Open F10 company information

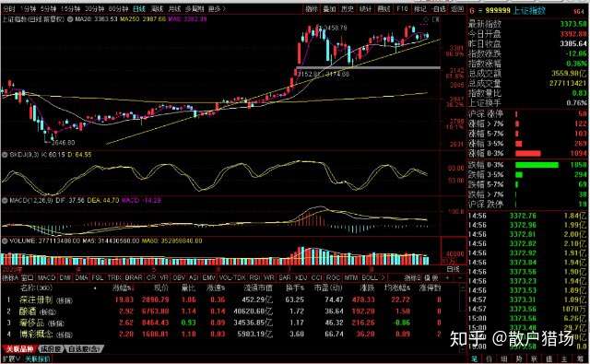tap(402, 8)
